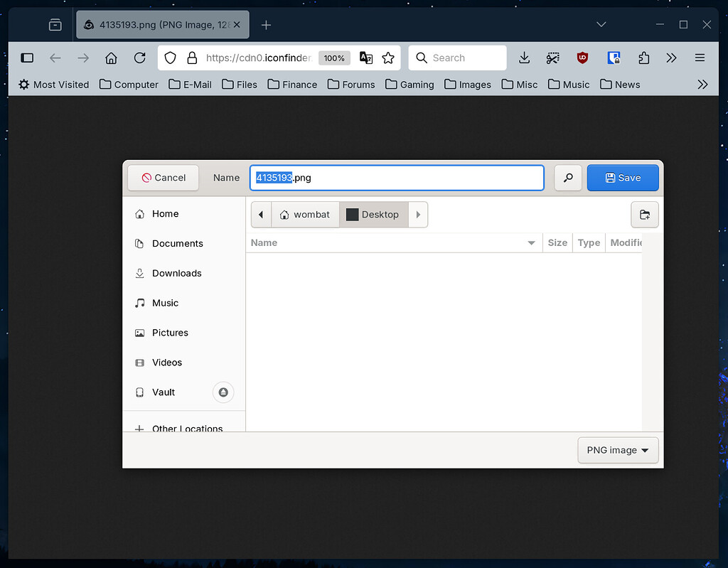Select the Pictures sidebar location
Viewport: 728px width, 568px height.
click(170, 333)
